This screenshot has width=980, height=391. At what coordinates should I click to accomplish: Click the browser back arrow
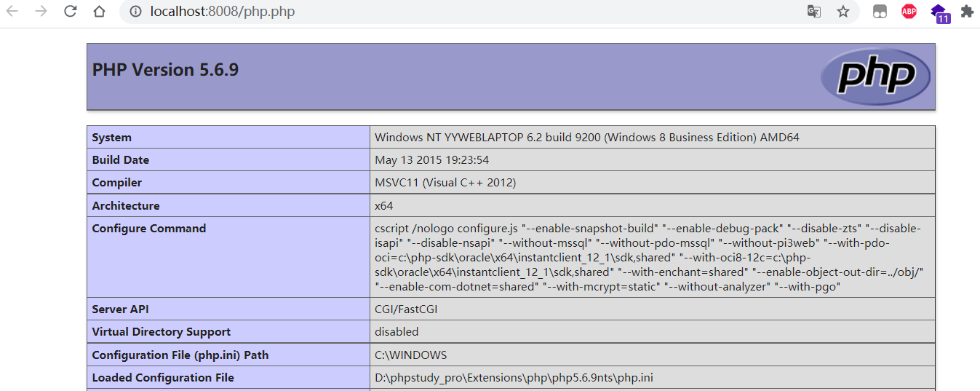click(12, 12)
